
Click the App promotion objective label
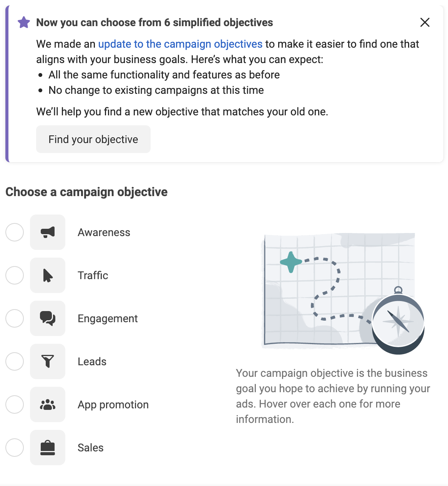pos(113,405)
